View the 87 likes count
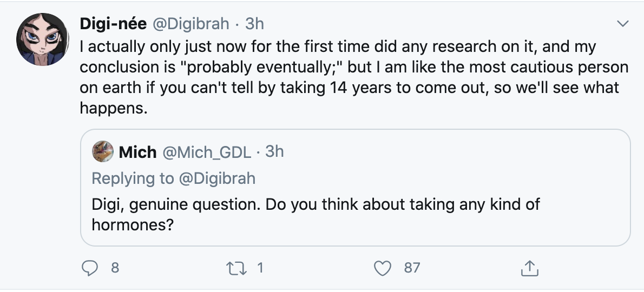Image resolution: width=644 pixels, height=292 pixels. coord(412,268)
